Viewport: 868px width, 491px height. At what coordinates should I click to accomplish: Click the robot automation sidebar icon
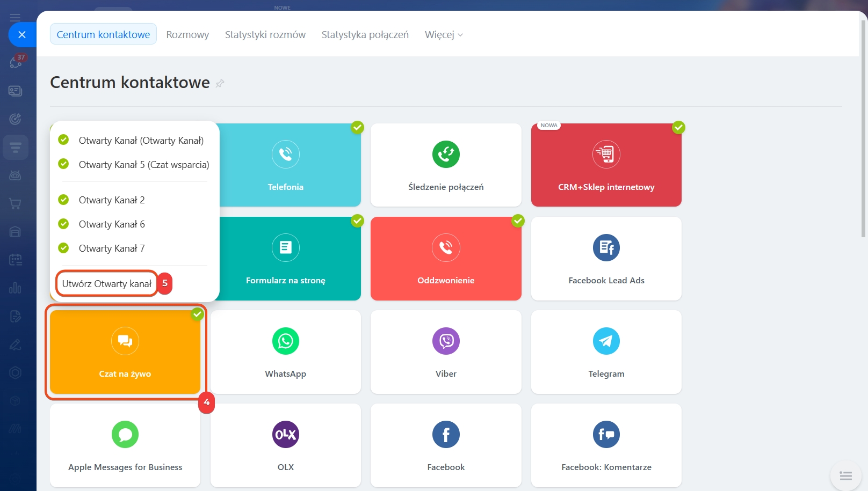click(15, 175)
